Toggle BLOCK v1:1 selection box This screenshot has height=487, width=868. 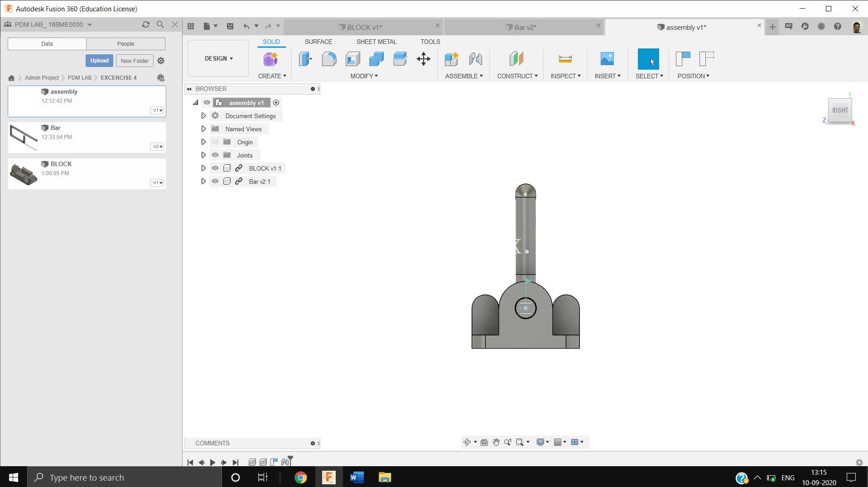tap(227, 168)
